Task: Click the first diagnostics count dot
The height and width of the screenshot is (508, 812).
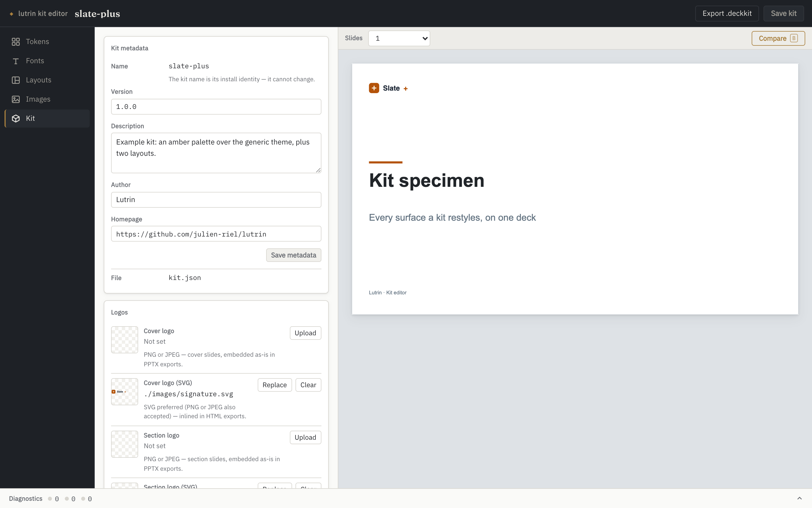Action: coord(50,499)
